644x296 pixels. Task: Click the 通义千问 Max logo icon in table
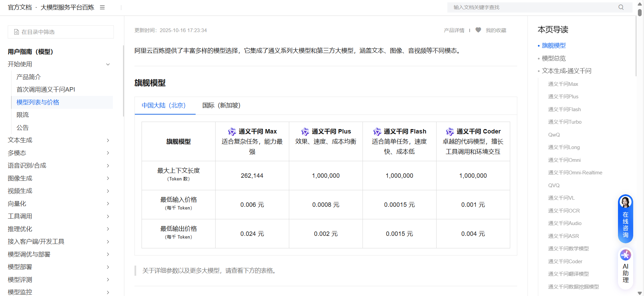point(232,131)
